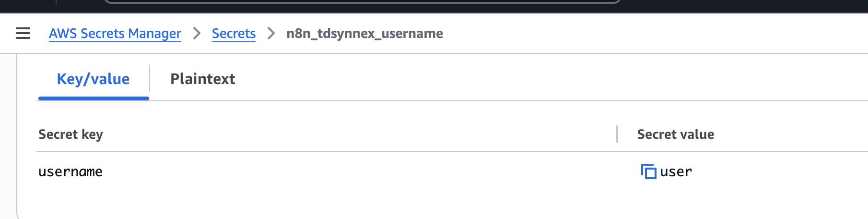Image resolution: width=868 pixels, height=219 pixels.
Task: Click the Secret value column header
Action: tap(675, 134)
